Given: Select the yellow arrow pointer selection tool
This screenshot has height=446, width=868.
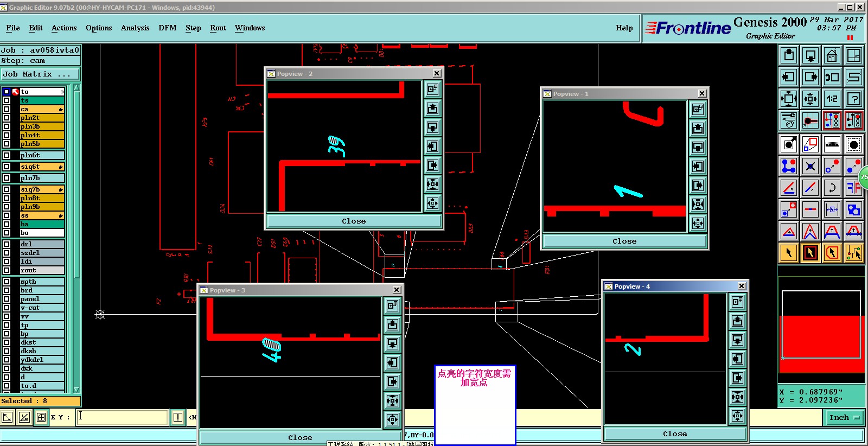Looking at the screenshot, I should [789, 253].
